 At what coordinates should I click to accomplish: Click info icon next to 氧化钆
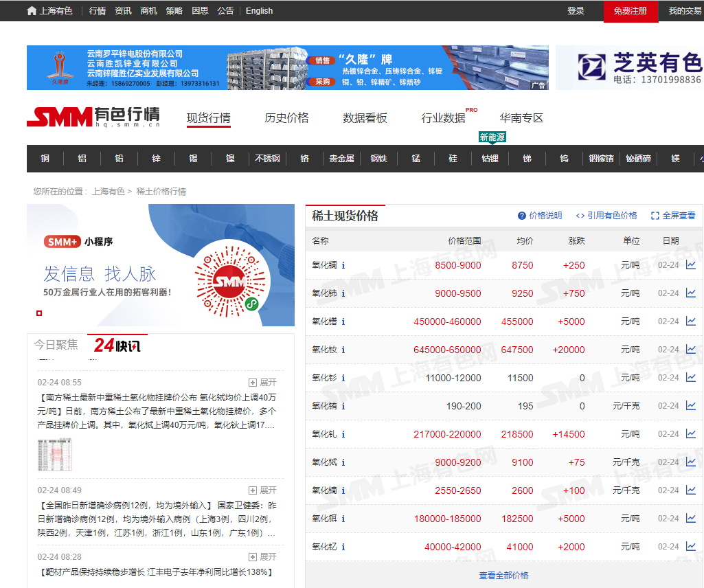(343, 434)
